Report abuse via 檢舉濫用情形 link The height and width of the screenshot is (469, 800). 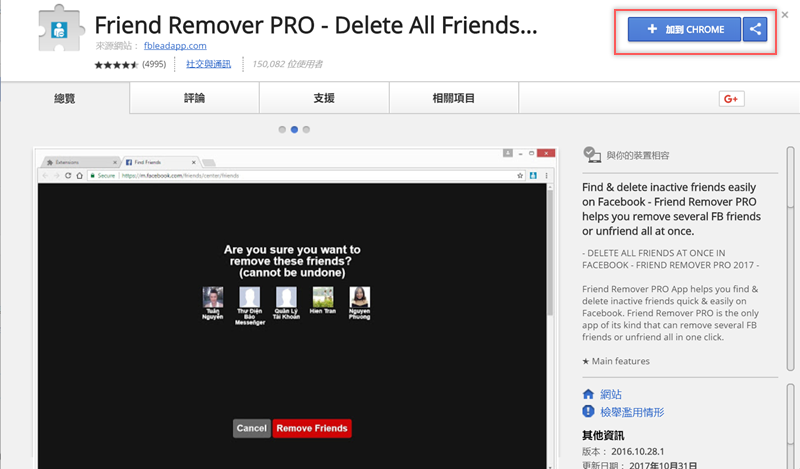tap(632, 412)
